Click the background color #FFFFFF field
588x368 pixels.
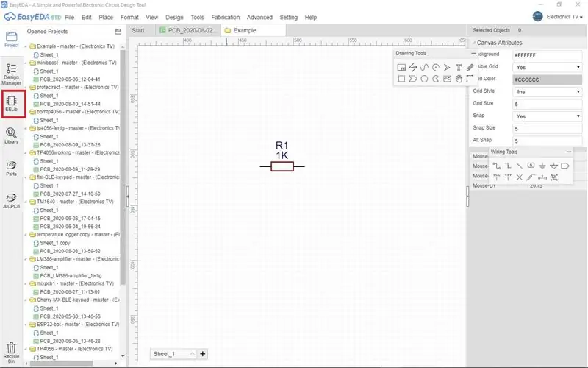[547, 55]
